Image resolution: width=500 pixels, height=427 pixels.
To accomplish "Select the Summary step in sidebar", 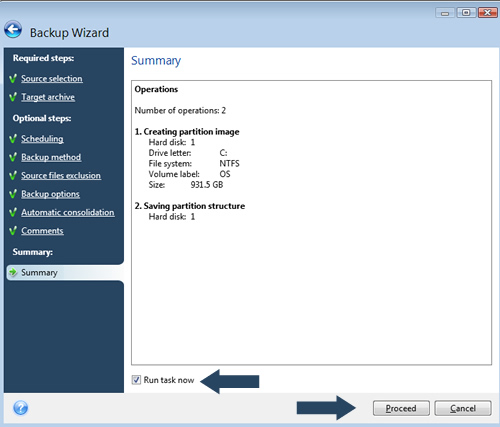I will pyautogui.click(x=65, y=272).
